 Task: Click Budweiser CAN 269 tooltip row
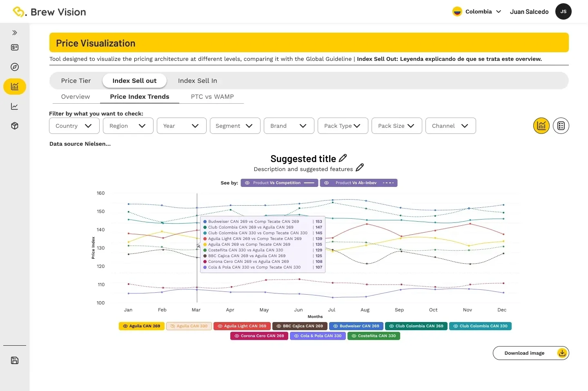263,222
